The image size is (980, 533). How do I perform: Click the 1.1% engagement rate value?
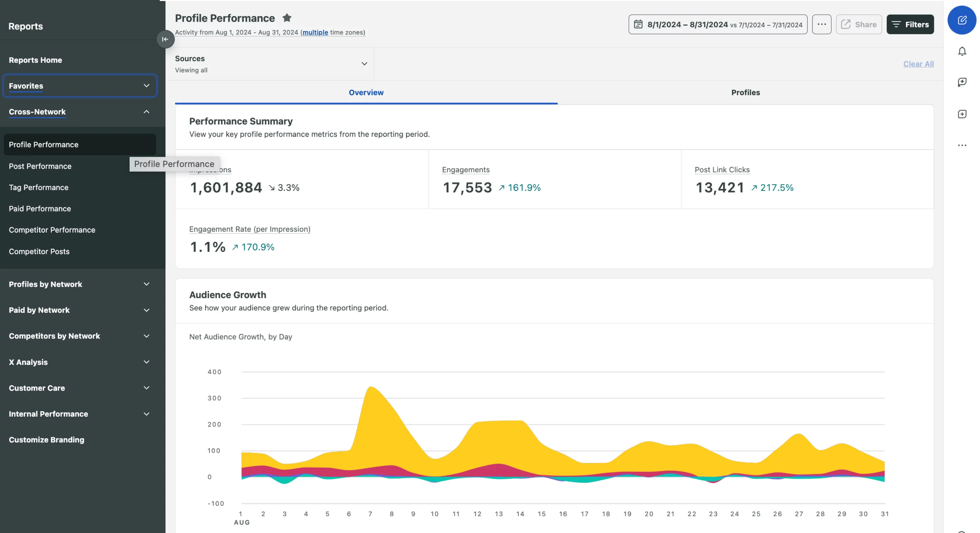[208, 247]
